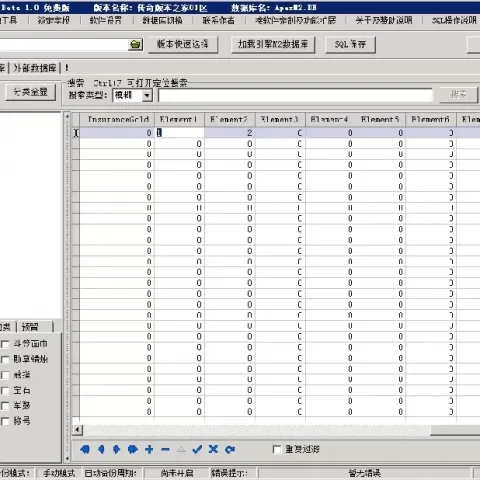The image size is (480, 480).
Task: Click the Element3 column header
Action: click(x=280, y=119)
